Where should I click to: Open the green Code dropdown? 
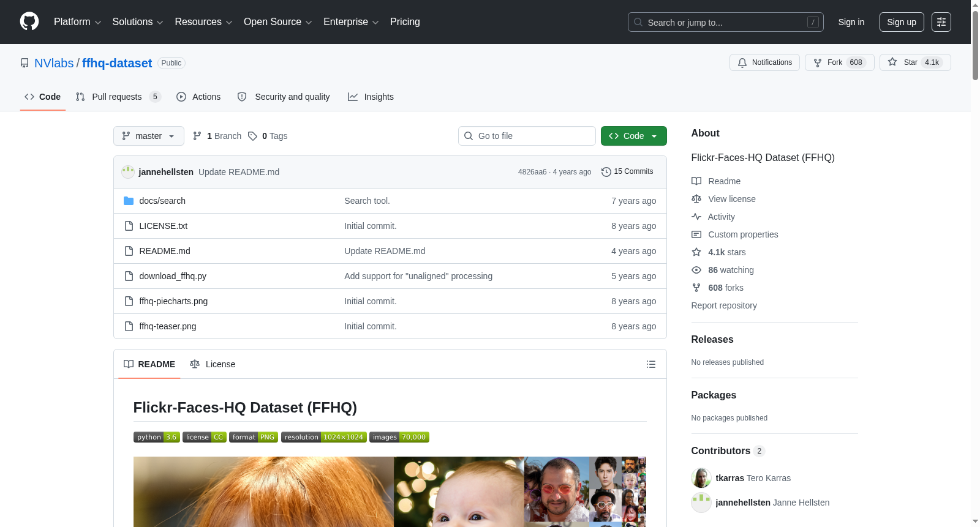coord(634,136)
